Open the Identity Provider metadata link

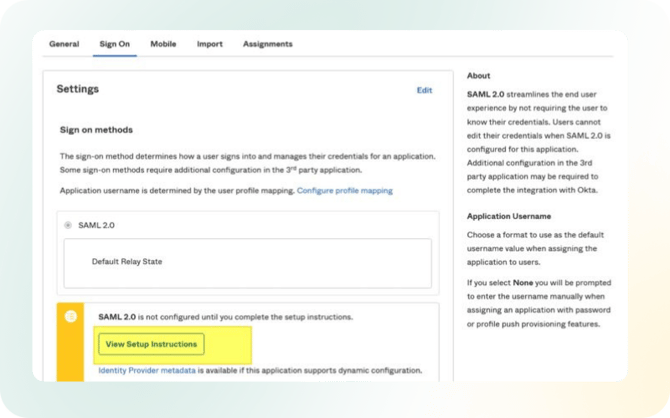pos(147,370)
